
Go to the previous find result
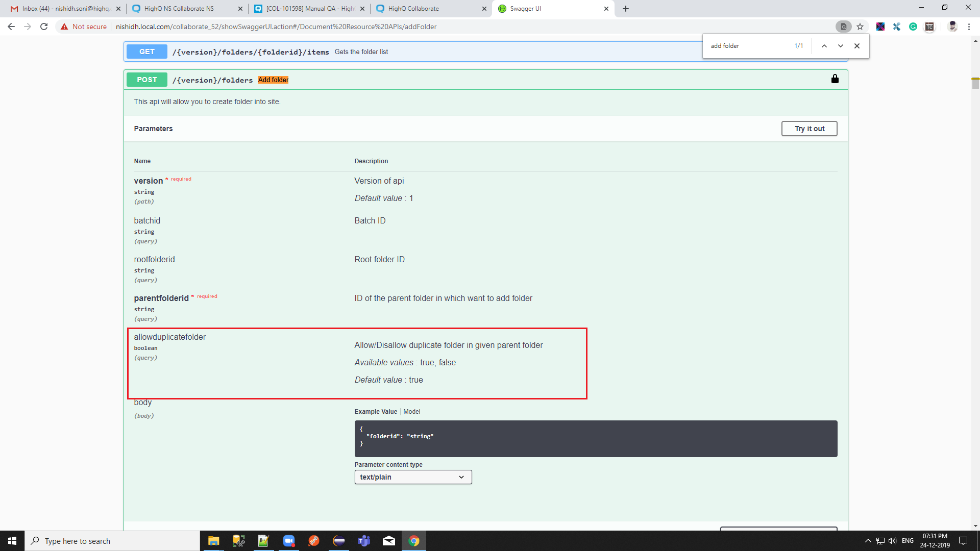(824, 46)
